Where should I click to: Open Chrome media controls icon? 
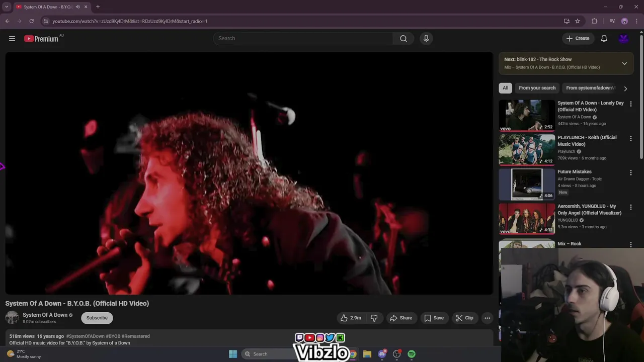pyautogui.click(x=612, y=21)
